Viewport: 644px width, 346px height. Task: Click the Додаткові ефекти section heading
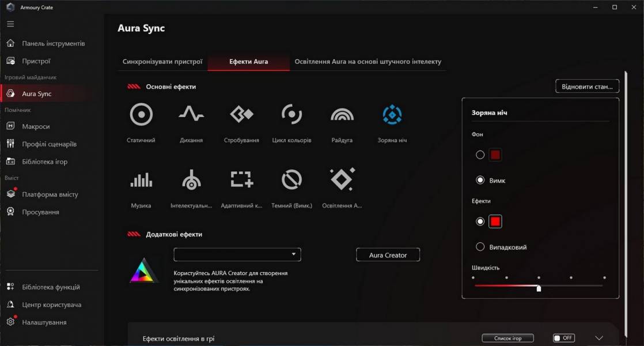click(174, 234)
